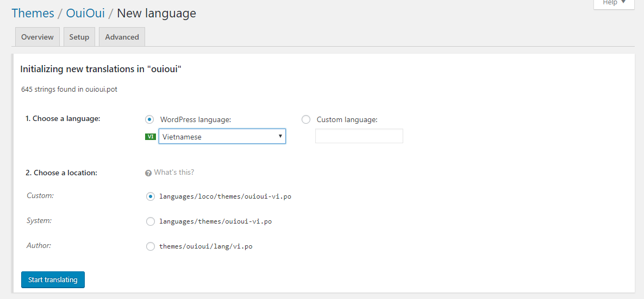Click the Custom language text field
The image size is (644, 299).
359,136
